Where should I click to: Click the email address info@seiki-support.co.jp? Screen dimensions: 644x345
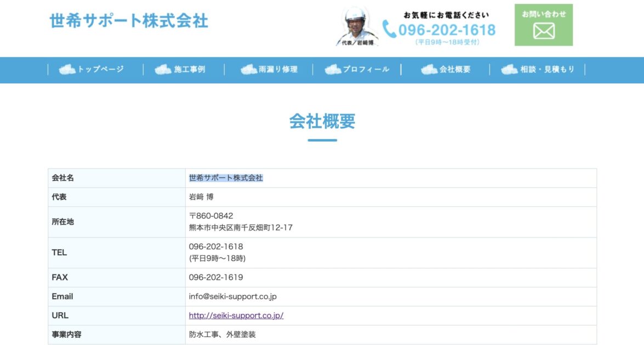[x=232, y=296]
